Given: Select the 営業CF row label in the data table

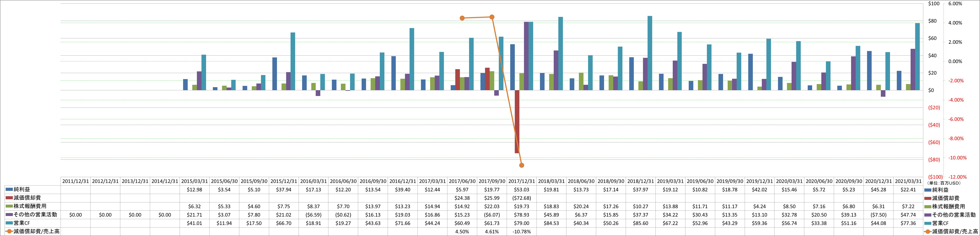Looking at the screenshot, I should (x=22, y=223).
